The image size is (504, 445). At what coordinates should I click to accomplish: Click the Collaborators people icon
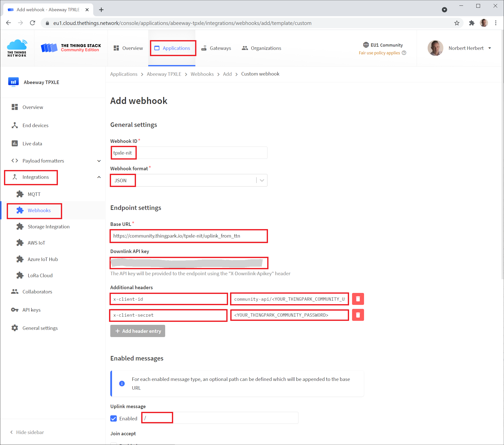15,292
